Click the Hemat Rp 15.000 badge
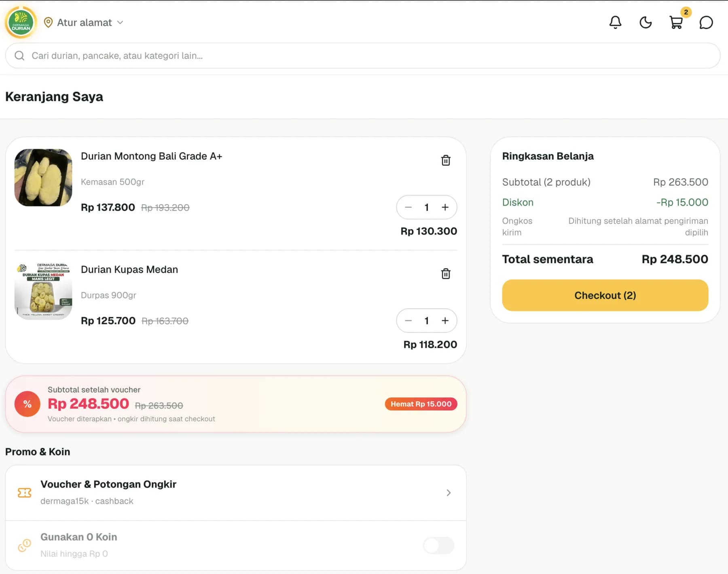This screenshot has width=728, height=574. (421, 404)
